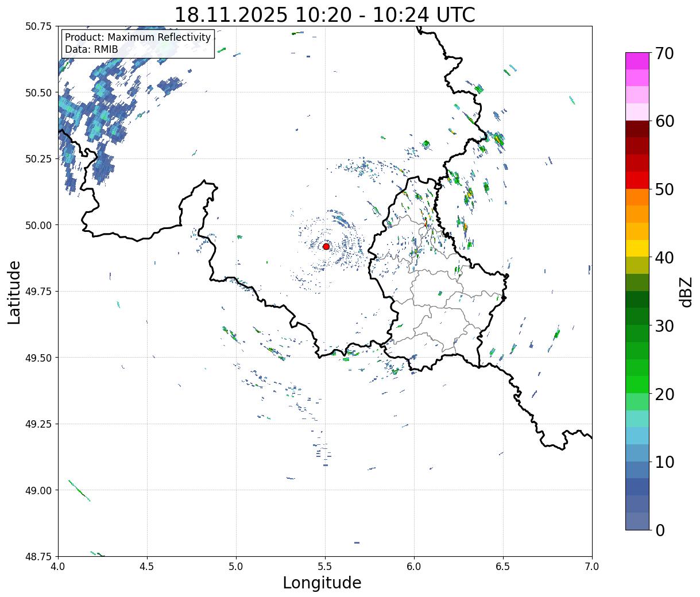
Task: Click the 5.5 longitude tick label
Action: [325, 566]
